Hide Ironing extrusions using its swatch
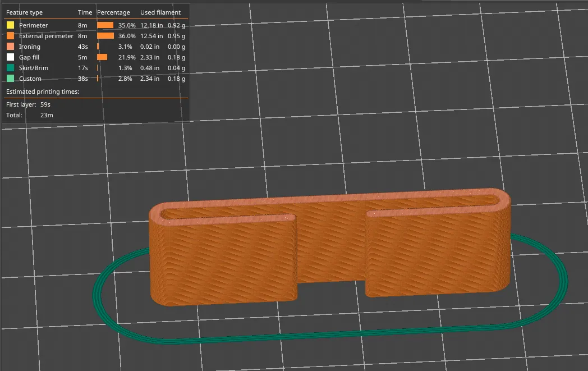The height and width of the screenshot is (371, 588). pos(10,46)
